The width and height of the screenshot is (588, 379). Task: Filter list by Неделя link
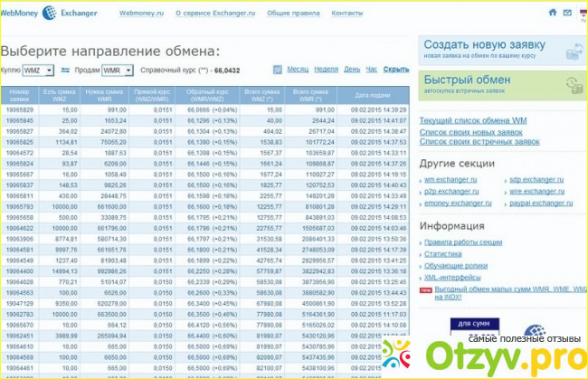click(x=326, y=69)
